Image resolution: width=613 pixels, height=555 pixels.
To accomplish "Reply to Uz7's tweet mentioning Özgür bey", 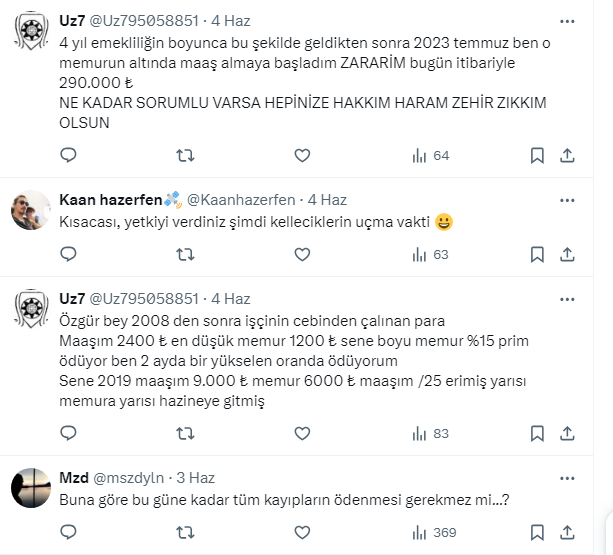I will pyautogui.click(x=68, y=434).
